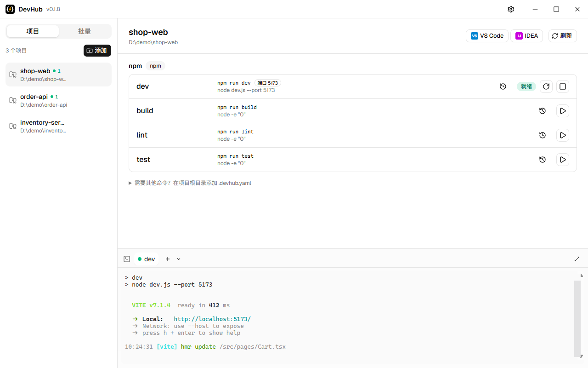588x368 pixels.
Task: Click the D:\demo\shop-web path in header
Action: coord(153,42)
